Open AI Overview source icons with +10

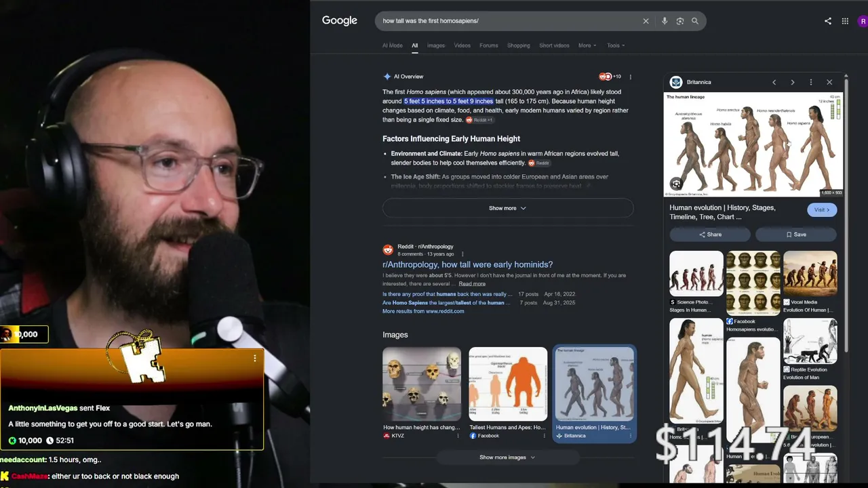pyautogui.click(x=610, y=77)
